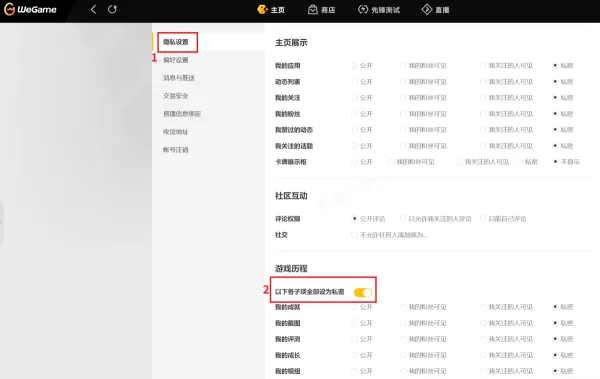Viewport: 600px width, 379px height.
Task: Set 我的关注 to 私密
Action: 555,98
